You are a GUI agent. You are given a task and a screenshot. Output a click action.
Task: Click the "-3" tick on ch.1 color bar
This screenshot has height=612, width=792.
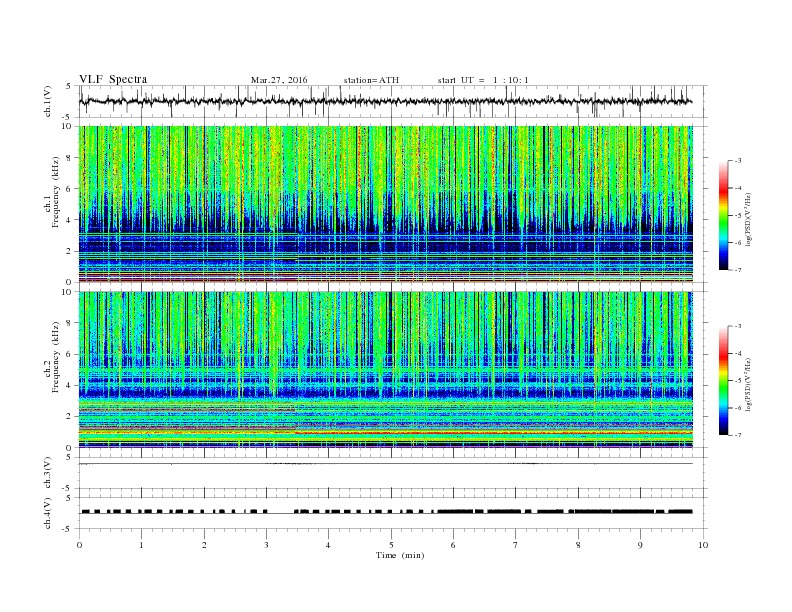pyautogui.click(x=737, y=161)
